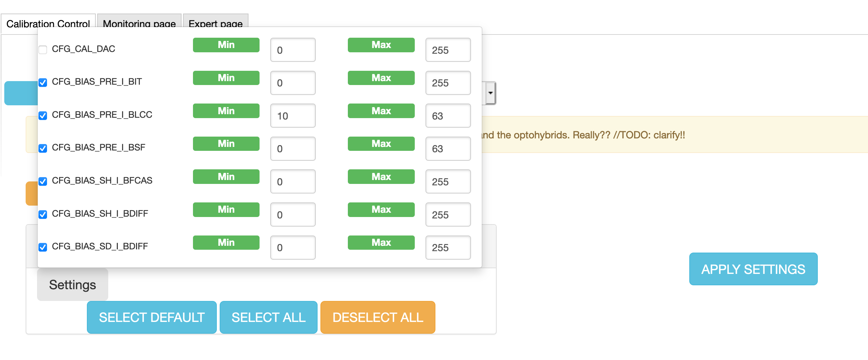Uncheck CFG_BIAS_PRE_I_BIT checkbox
Viewport: 868px width, 360px height.
[x=43, y=83]
